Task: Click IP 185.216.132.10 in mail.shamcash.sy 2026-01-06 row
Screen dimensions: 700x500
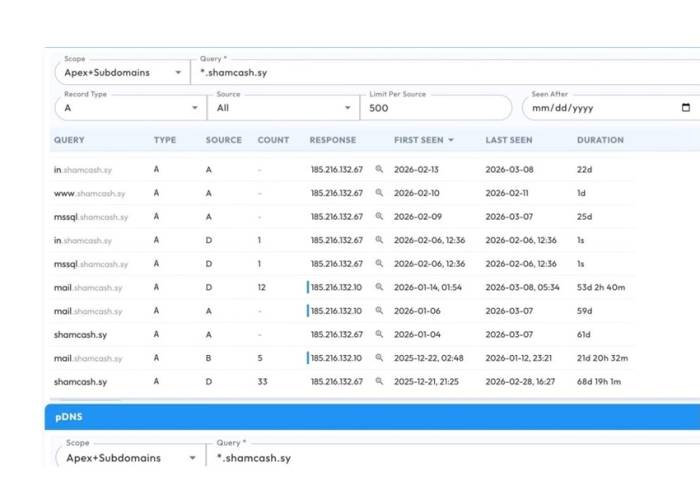Action: tap(337, 311)
